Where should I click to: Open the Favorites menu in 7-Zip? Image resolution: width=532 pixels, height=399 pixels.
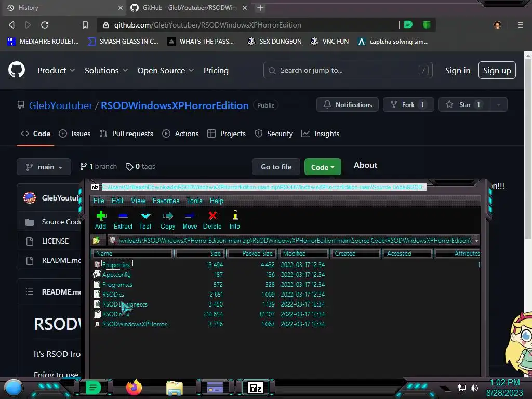click(x=166, y=201)
